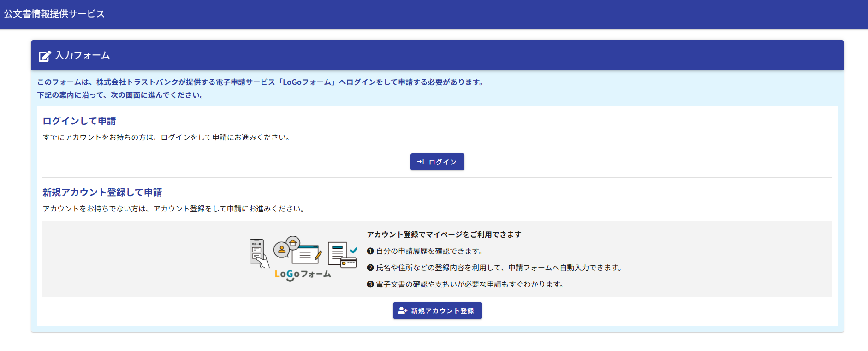Click the 新規アカウント登録 button
The width and height of the screenshot is (868, 351).
437,310
